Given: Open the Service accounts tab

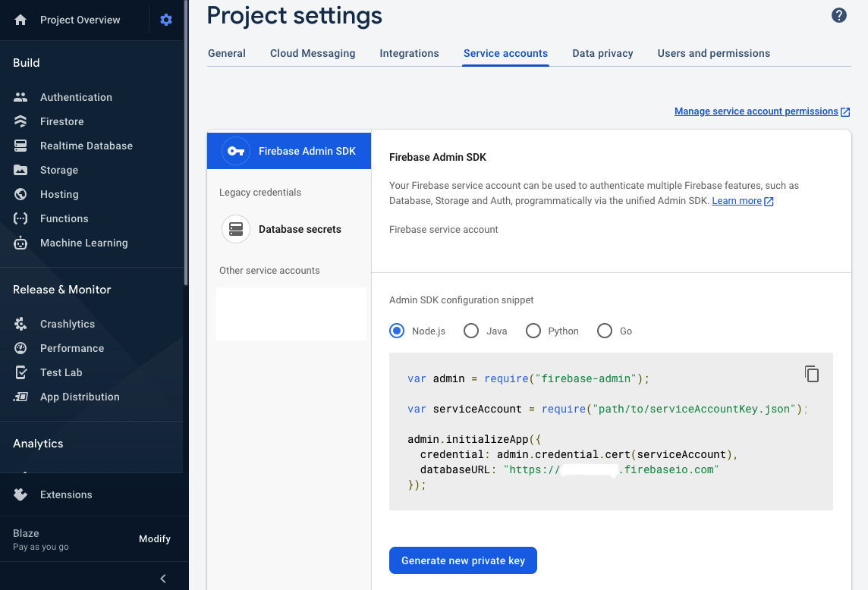Looking at the screenshot, I should coord(505,53).
